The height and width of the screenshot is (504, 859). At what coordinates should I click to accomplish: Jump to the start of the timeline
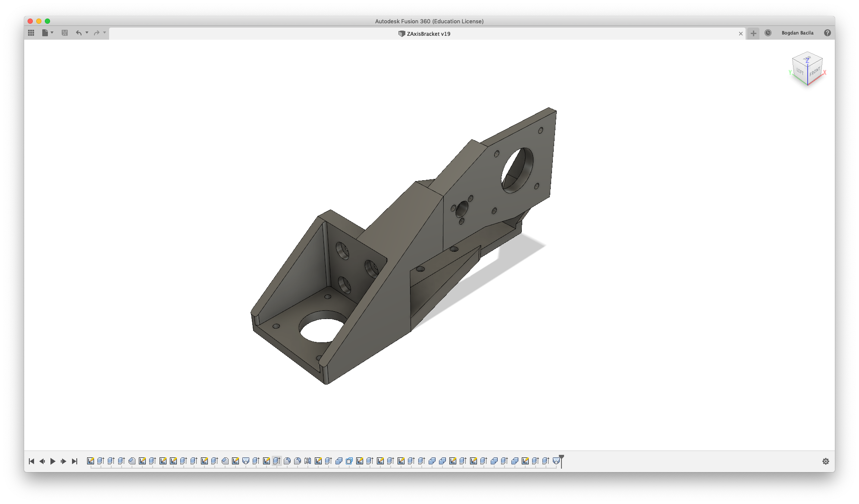(x=31, y=461)
